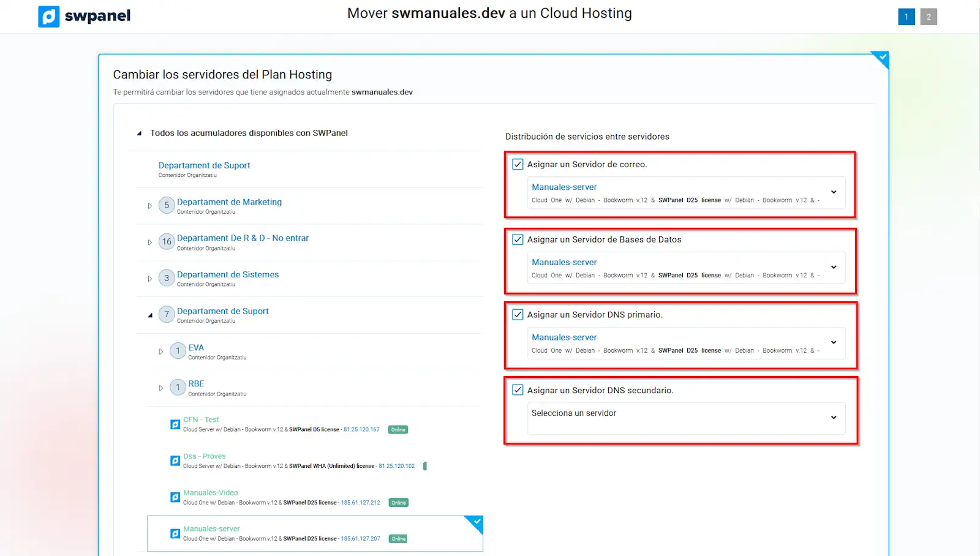Go to wizard step 1 indicator
980x556 pixels.
pyautogui.click(x=907, y=17)
